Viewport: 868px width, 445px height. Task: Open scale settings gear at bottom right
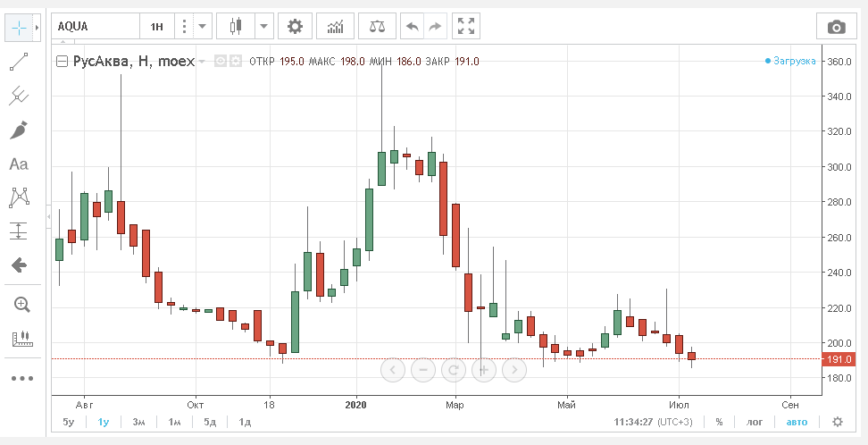838,422
